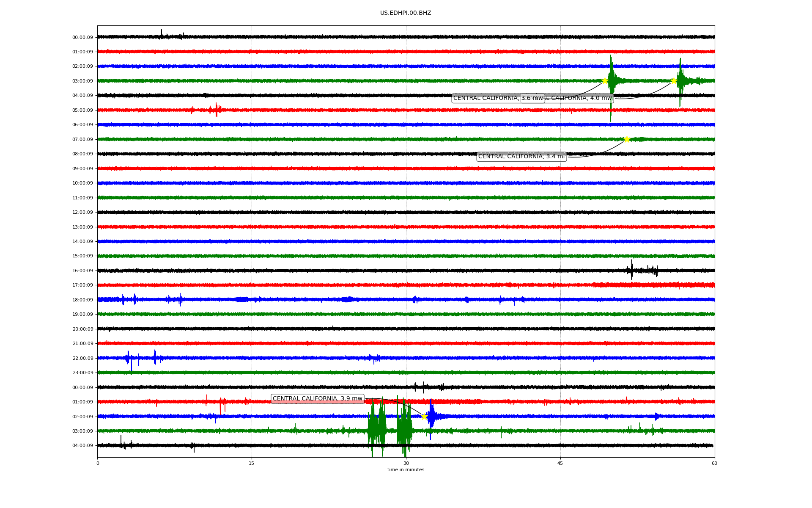This screenshot has height=508, width=812.
Task: Click the 05:00:09 time label
Action: click(82, 110)
